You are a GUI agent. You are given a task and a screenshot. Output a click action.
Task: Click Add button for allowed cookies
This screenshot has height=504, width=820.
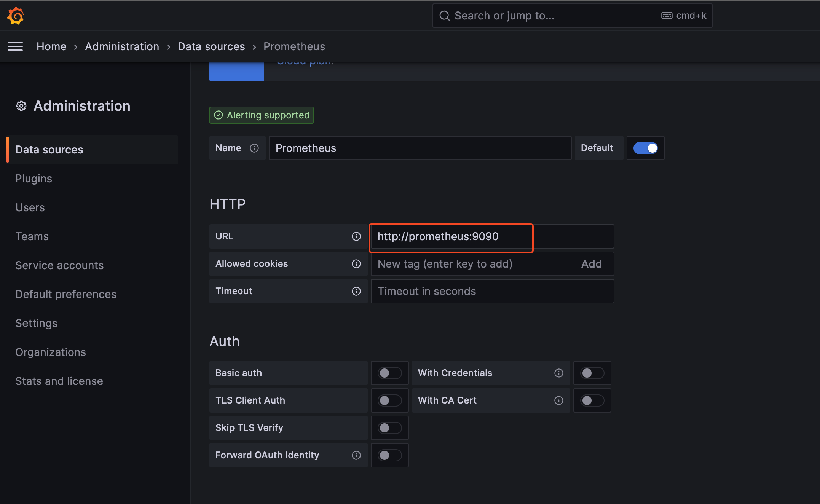[x=591, y=264]
